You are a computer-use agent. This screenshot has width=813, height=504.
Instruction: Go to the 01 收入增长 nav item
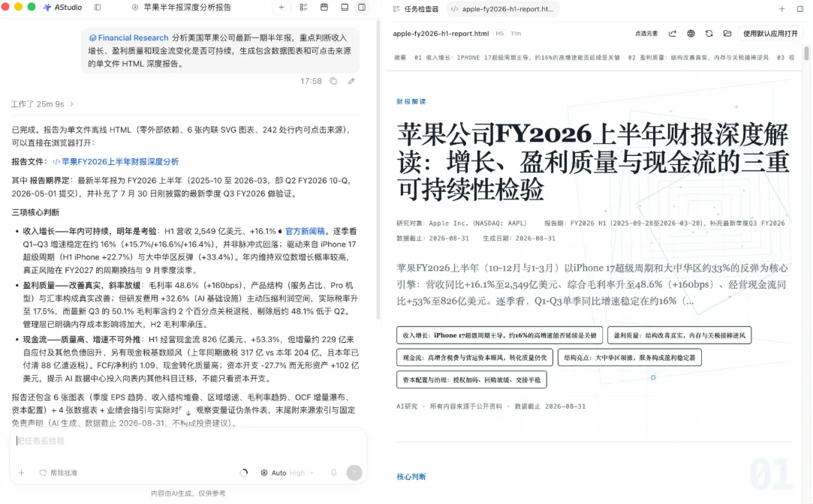click(517, 58)
